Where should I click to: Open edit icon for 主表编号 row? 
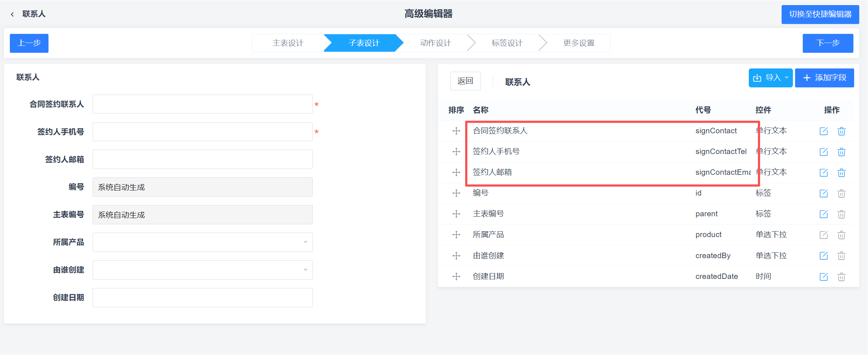click(x=824, y=214)
